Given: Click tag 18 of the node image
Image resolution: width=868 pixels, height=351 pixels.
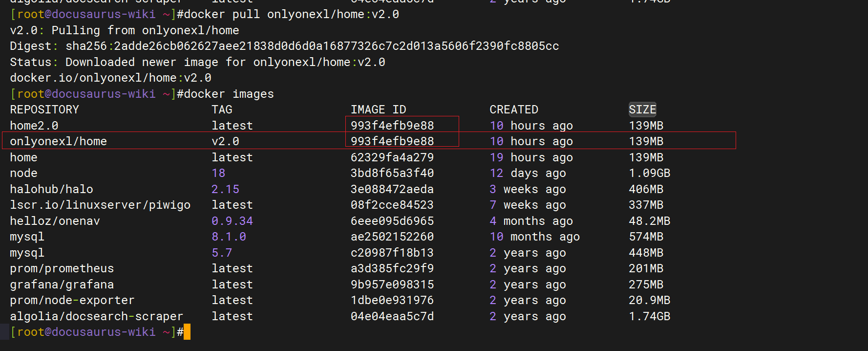Looking at the screenshot, I should click(x=218, y=173).
